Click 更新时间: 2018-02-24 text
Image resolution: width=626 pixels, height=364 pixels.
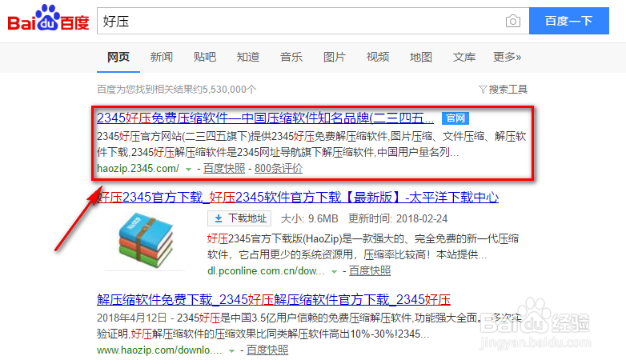(x=398, y=218)
